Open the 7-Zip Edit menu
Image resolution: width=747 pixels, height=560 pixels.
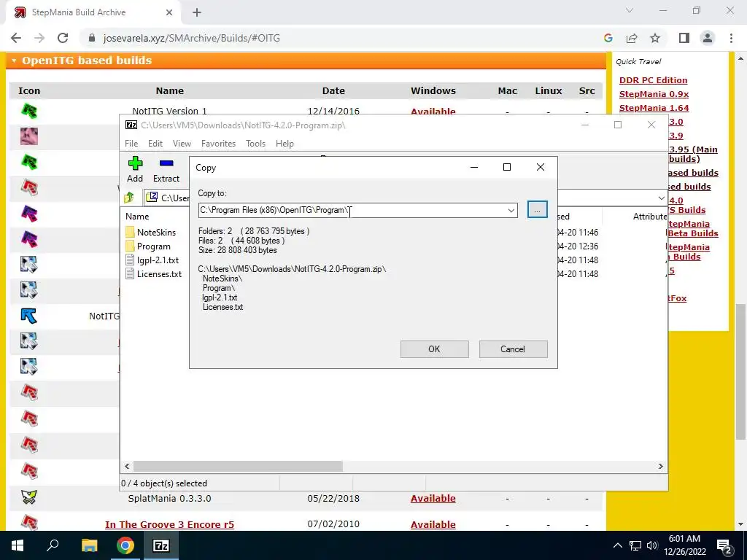pos(155,144)
